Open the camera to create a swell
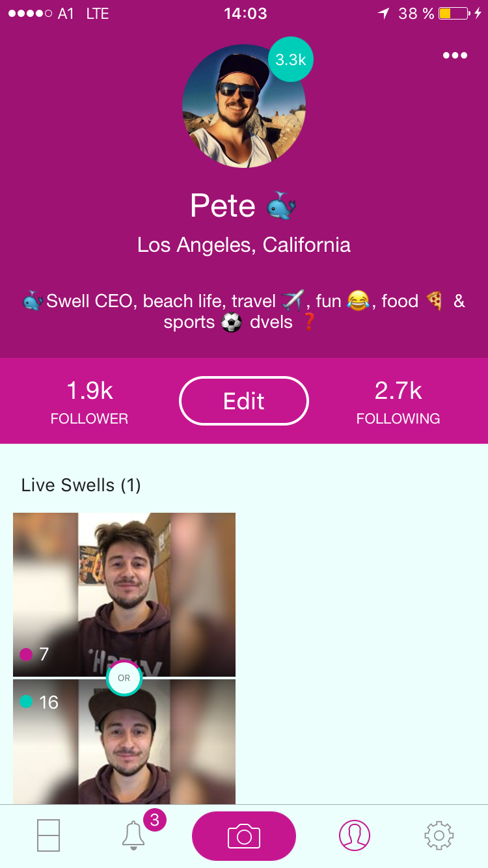The image size is (488, 868). 244,836
